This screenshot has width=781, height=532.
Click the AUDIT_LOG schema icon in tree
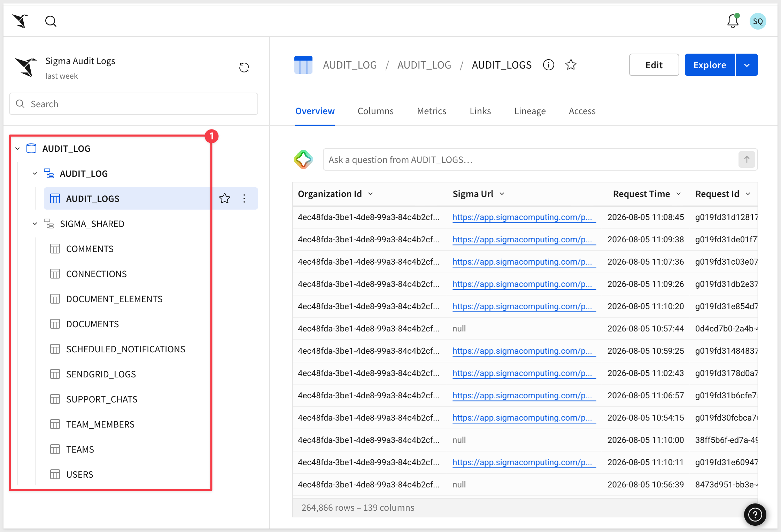tap(49, 173)
